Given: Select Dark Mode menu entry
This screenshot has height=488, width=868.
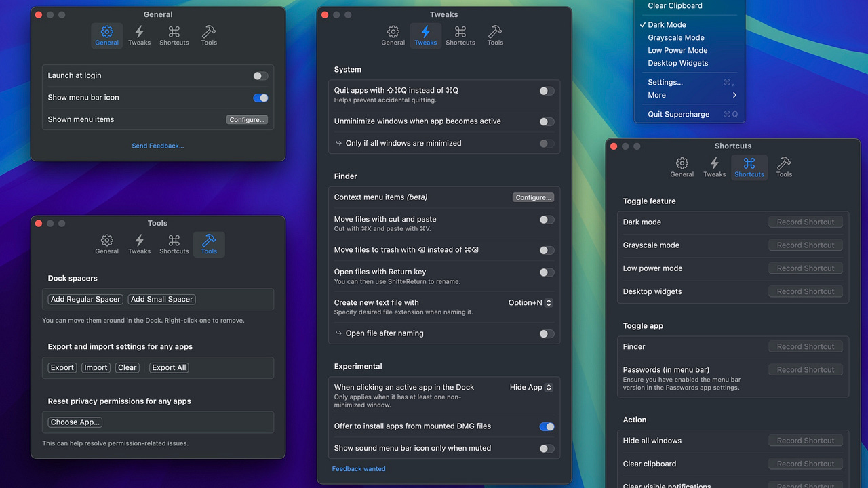Looking at the screenshot, I should (x=690, y=25).
